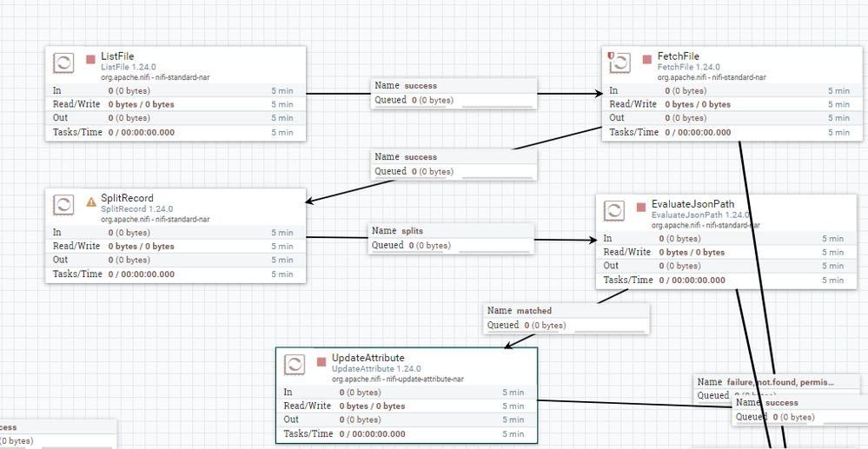Screen dimensions: 868x449
Task: Click the SplitRecord warning triangle icon
Action: click(91, 202)
